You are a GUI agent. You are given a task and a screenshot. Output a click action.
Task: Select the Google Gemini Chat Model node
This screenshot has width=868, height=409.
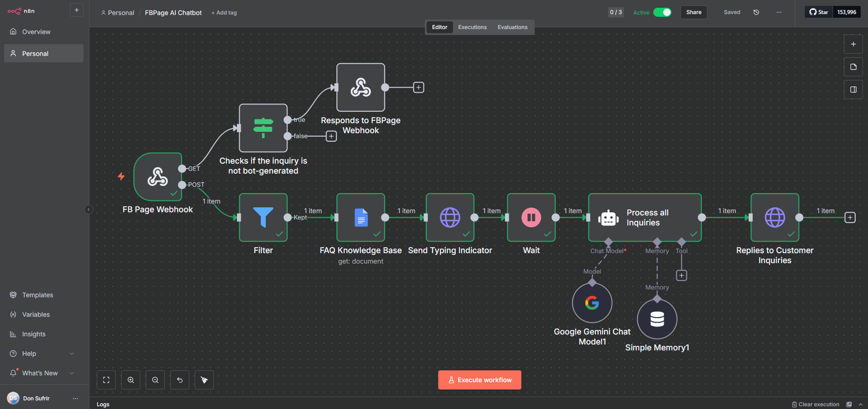click(x=592, y=303)
